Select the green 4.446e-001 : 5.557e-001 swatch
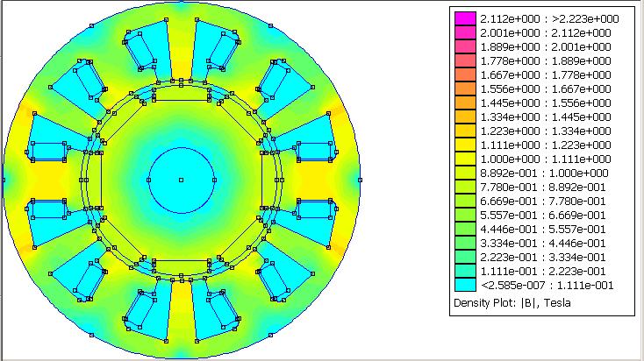This screenshot has height=361, width=644. pyautogui.click(x=466, y=229)
